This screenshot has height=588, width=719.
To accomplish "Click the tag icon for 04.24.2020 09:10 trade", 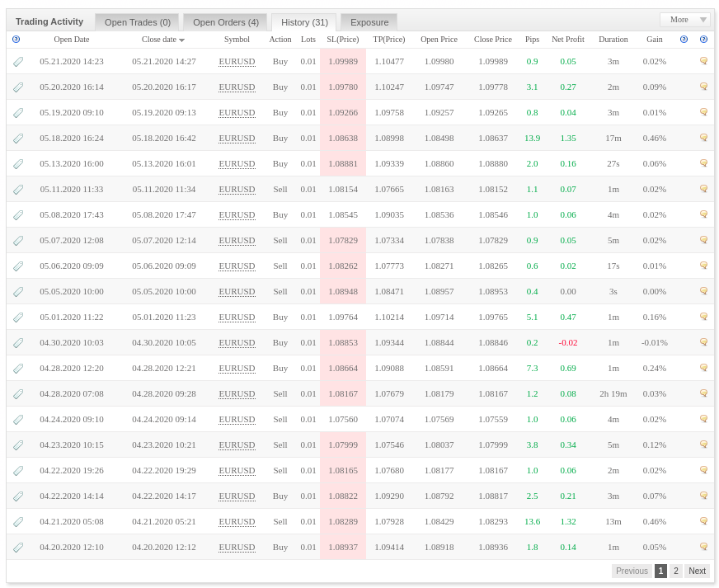I will click(x=18, y=420).
